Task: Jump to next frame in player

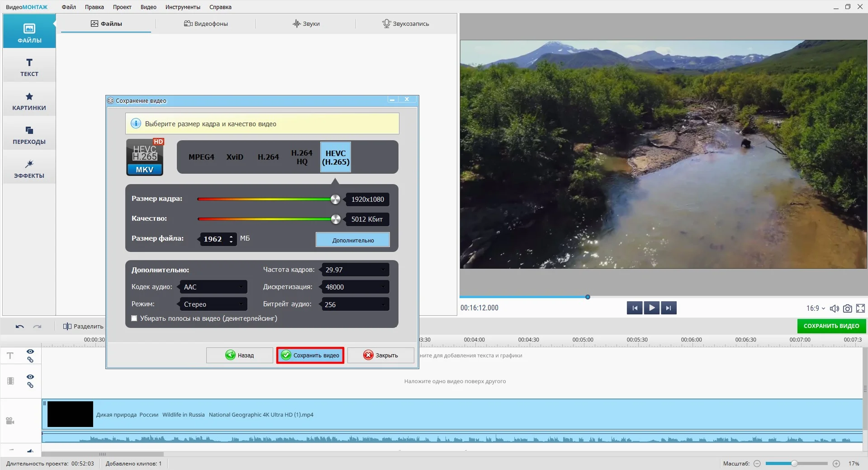Action: pyautogui.click(x=669, y=308)
